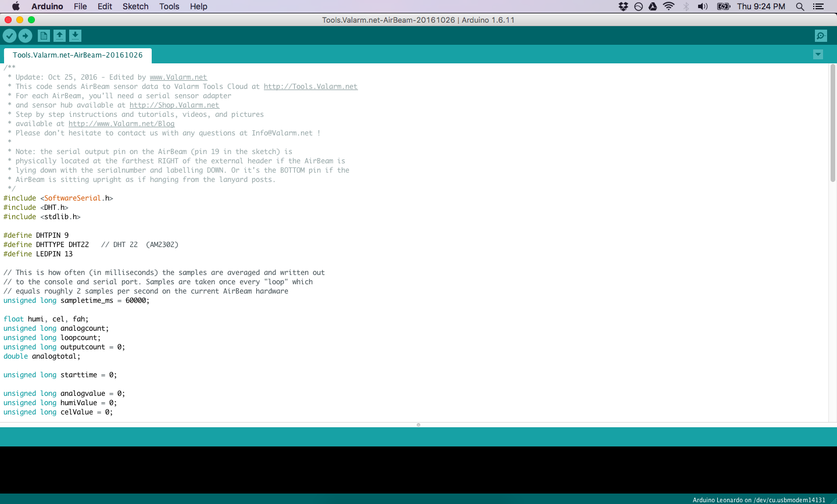Screen dimensions: 837x504
Task: Follow the www.Valarm.net link
Action: (178, 77)
